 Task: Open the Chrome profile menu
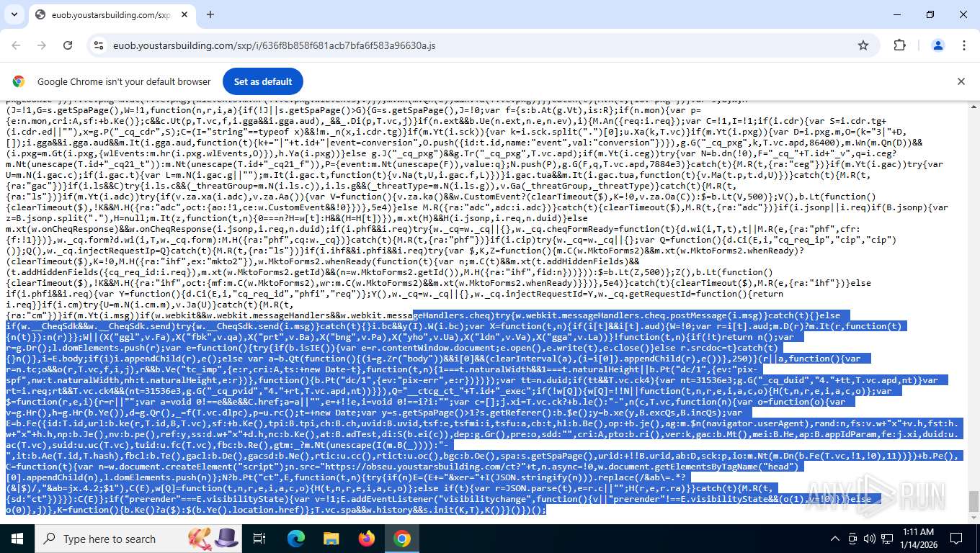pyautogui.click(x=938, y=45)
